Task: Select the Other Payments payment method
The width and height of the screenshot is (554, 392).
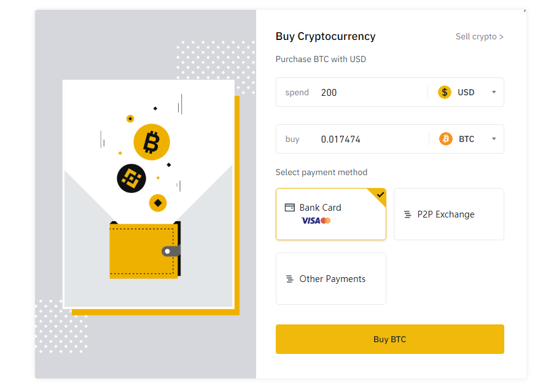Action: (330, 278)
